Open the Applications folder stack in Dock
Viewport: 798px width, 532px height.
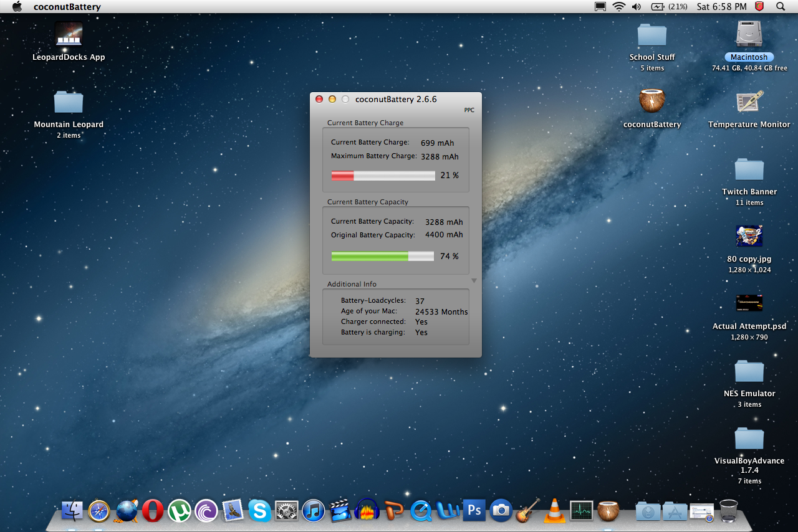coord(675,511)
